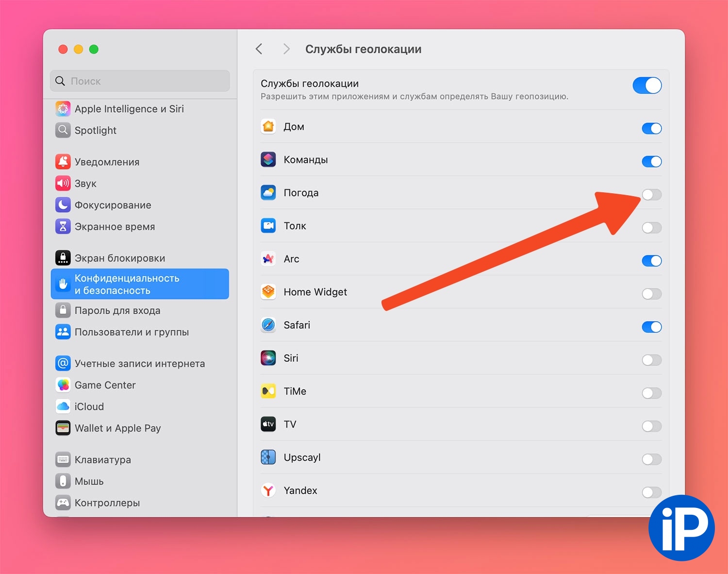Open Пользователи и группы section

coord(132,332)
